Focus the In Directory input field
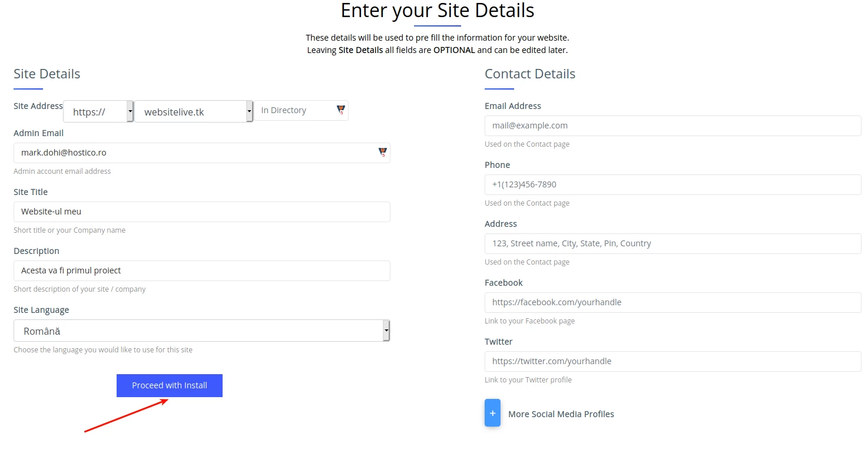Image resolution: width=868 pixels, height=449 pixels. [x=294, y=110]
